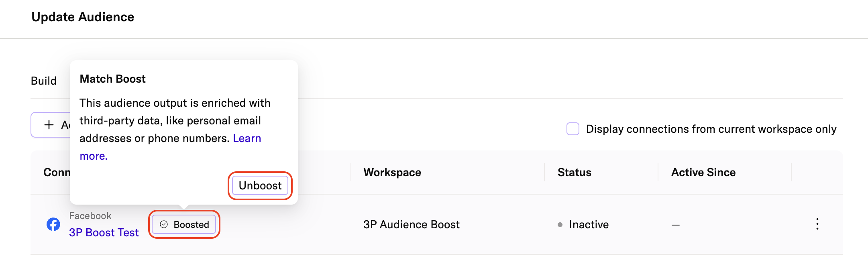Select the 3P Audience Boost workspace cell
Viewport: 868px width, 264px height.
point(412,225)
